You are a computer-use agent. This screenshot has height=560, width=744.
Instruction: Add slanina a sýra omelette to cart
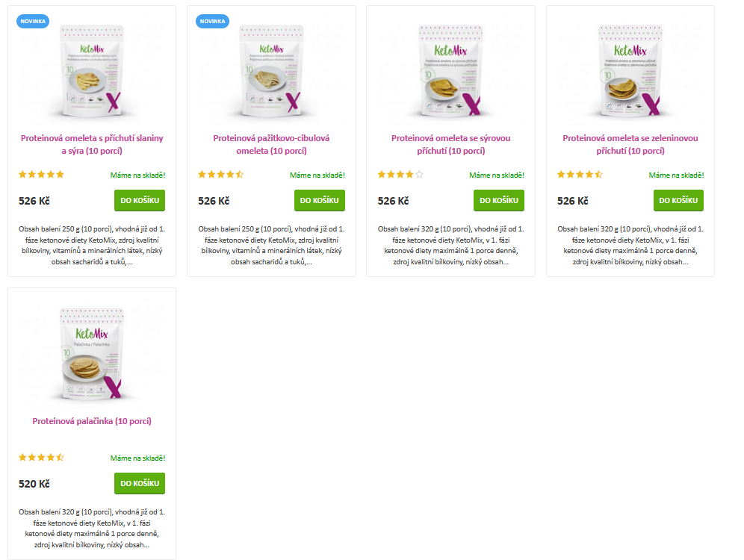tap(140, 201)
